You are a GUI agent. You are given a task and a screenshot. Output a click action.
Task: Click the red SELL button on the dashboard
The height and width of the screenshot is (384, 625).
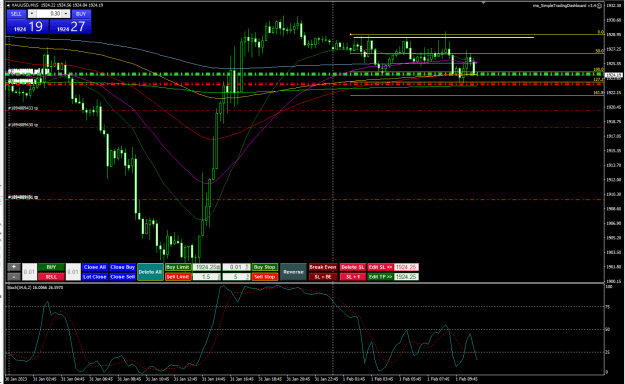click(51, 277)
